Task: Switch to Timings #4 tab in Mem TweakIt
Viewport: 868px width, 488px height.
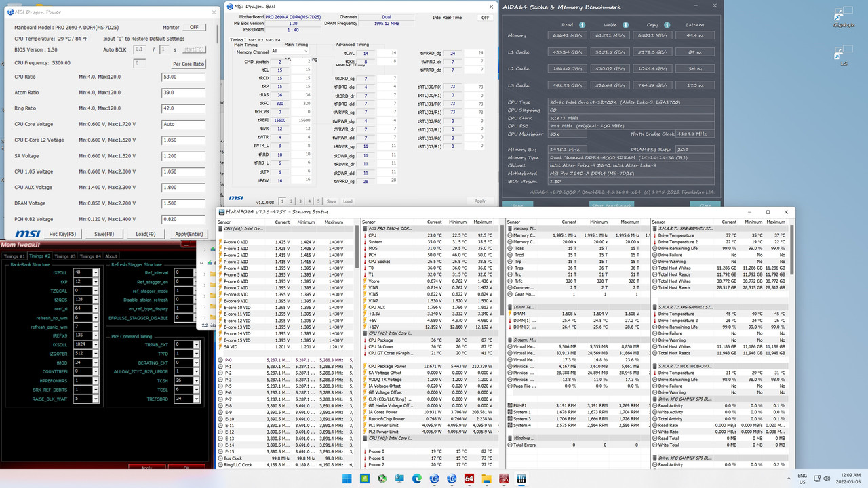Action: (90, 256)
